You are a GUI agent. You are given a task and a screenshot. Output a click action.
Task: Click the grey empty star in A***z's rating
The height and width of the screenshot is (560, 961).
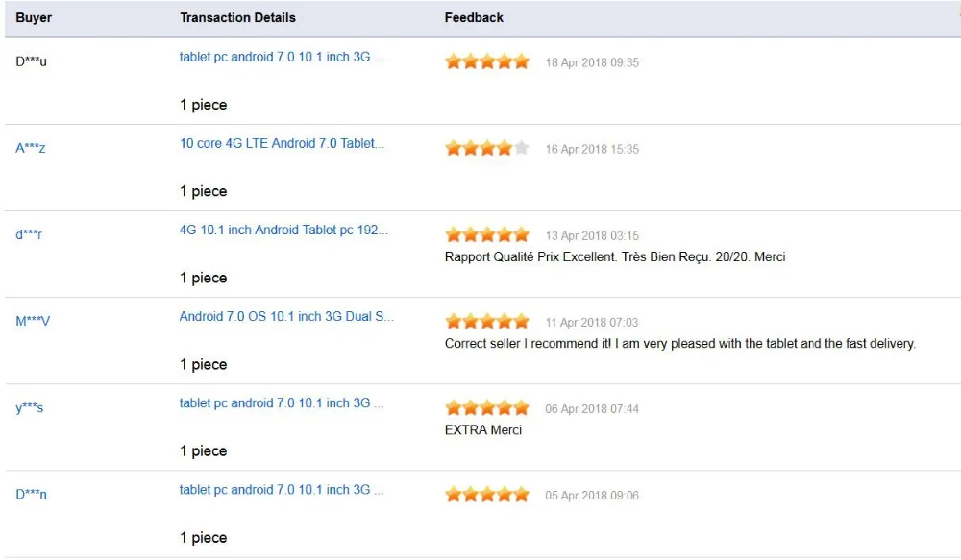point(522,148)
